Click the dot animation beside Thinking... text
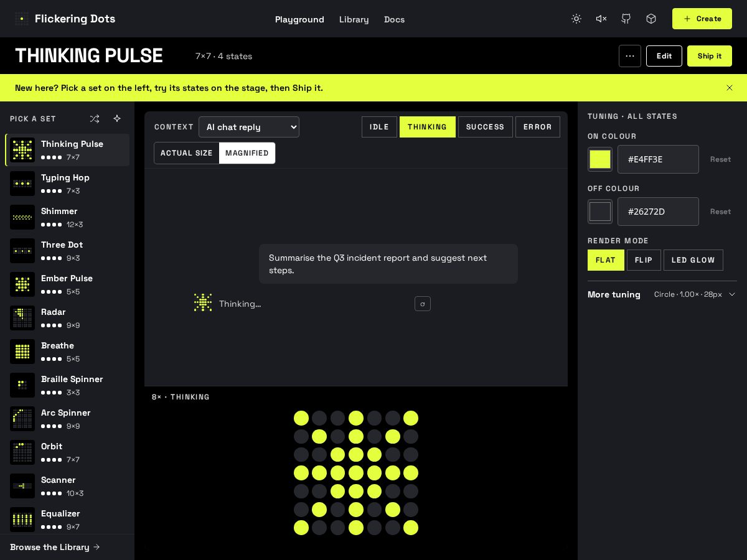Screen dimensions: 747x560 click(203, 302)
